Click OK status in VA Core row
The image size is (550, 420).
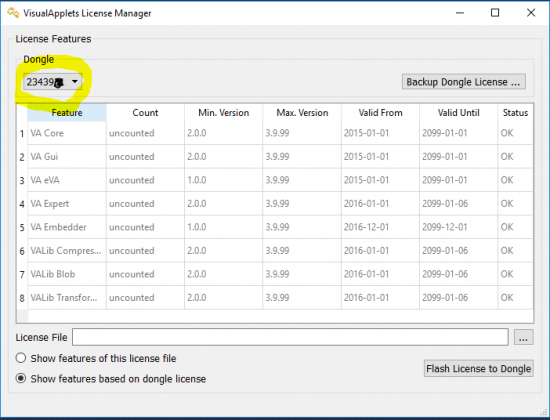tap(515, 133)
